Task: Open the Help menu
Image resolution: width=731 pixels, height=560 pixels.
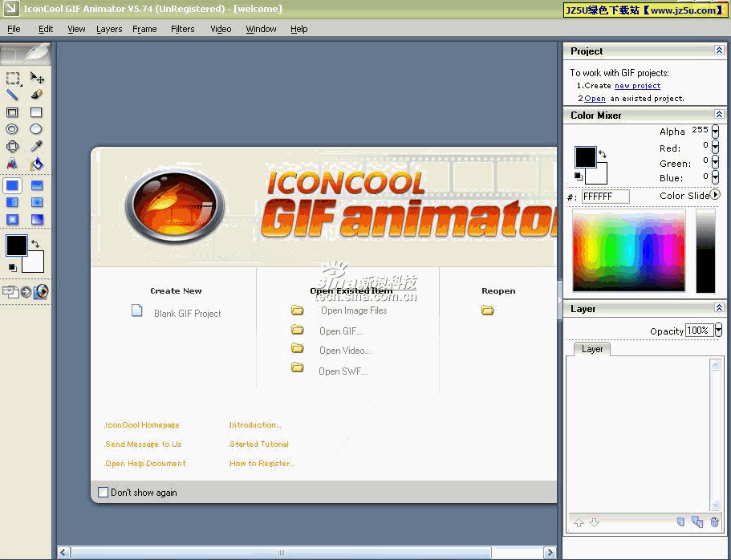Action: tap(298, 29)
